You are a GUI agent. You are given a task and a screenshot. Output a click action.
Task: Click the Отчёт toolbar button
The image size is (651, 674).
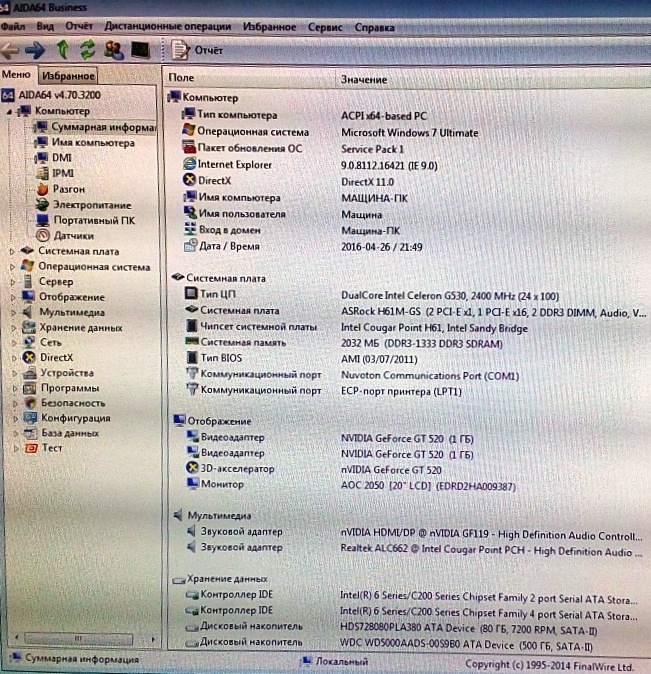(197, 50)
